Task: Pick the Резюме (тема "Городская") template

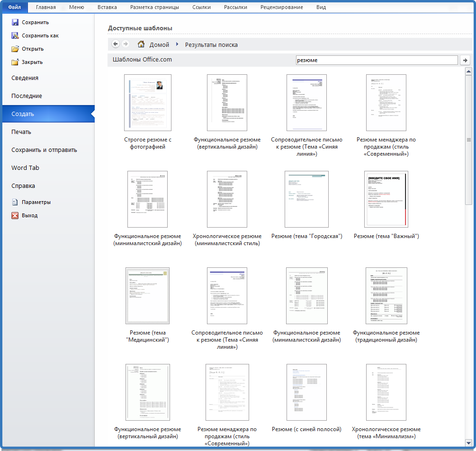Action: pyautogui.click(x=306, y=199)
